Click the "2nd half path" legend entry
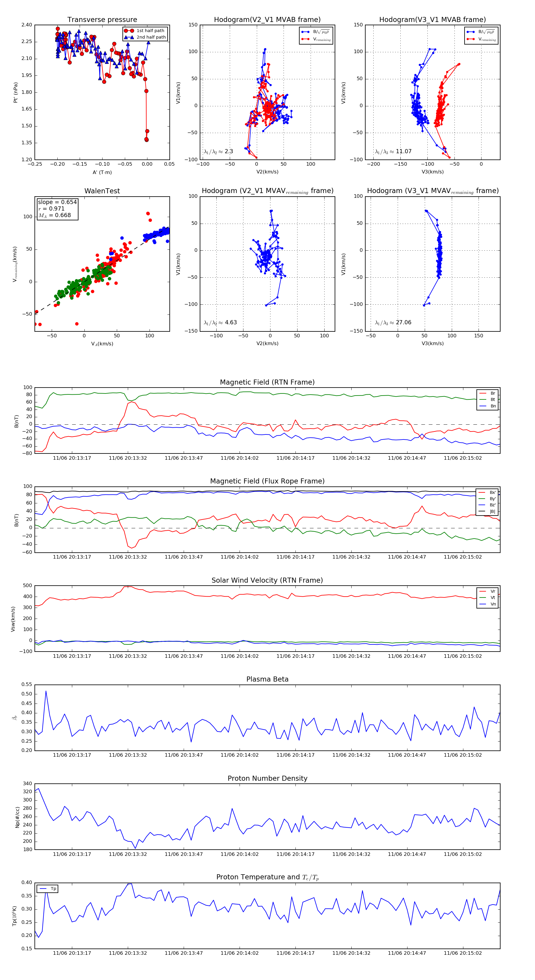The height and width of the screenshot is (980, 535). point(145,37)
